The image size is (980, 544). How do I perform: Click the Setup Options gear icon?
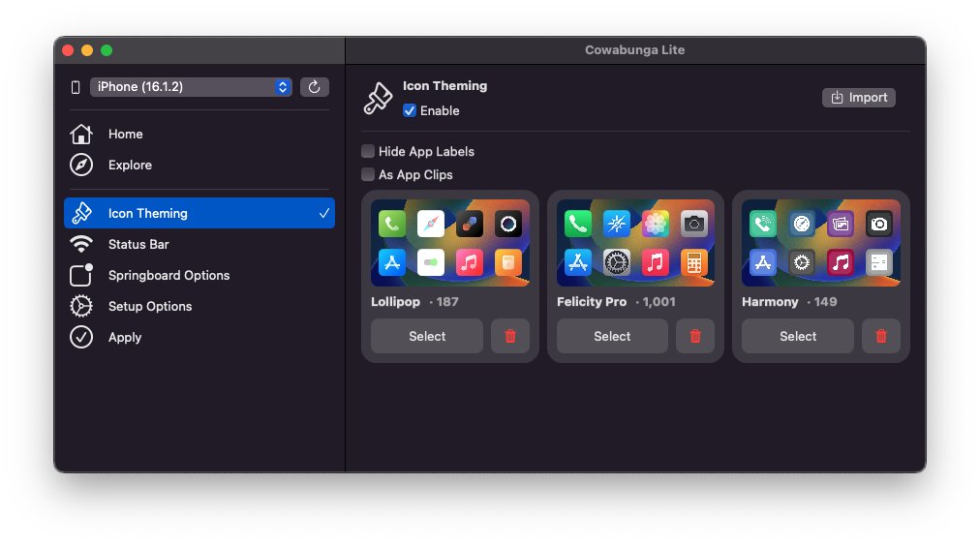81,306
